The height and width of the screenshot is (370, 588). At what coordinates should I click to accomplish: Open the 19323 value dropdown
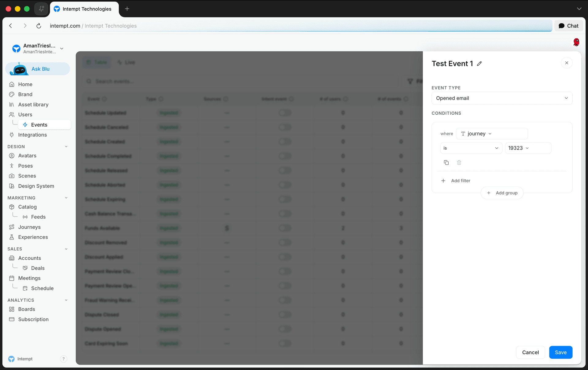click(528, 148)
